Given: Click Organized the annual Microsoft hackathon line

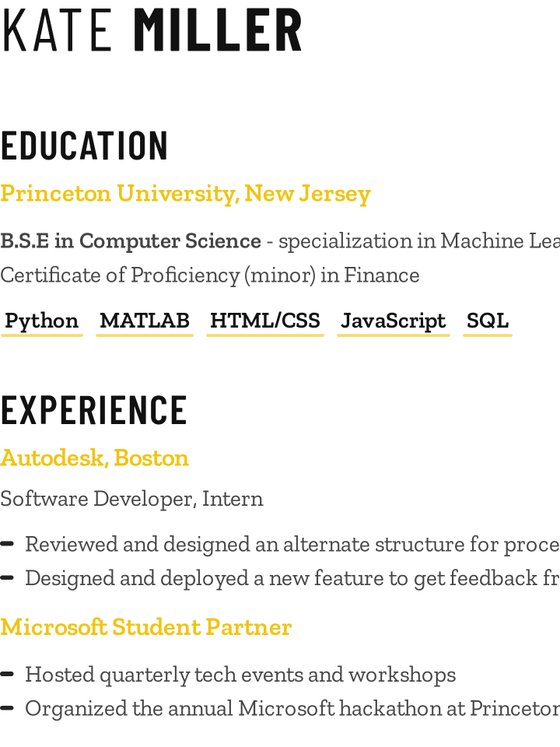Looking at the screenshot, I should pos(292,708).
